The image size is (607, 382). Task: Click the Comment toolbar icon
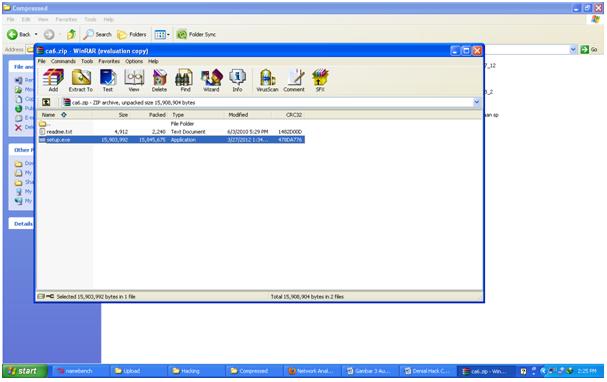click(x=294, y=81)
